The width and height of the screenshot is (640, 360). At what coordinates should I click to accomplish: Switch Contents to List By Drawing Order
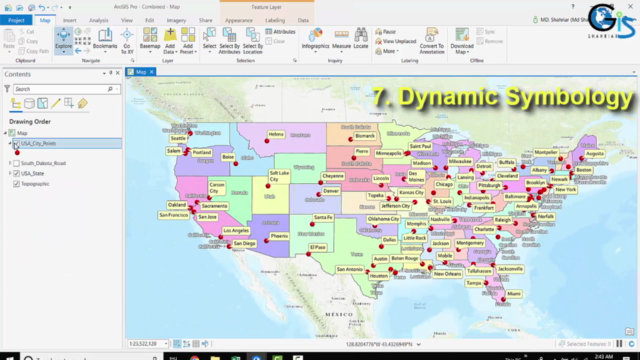[x=16, y=104]
